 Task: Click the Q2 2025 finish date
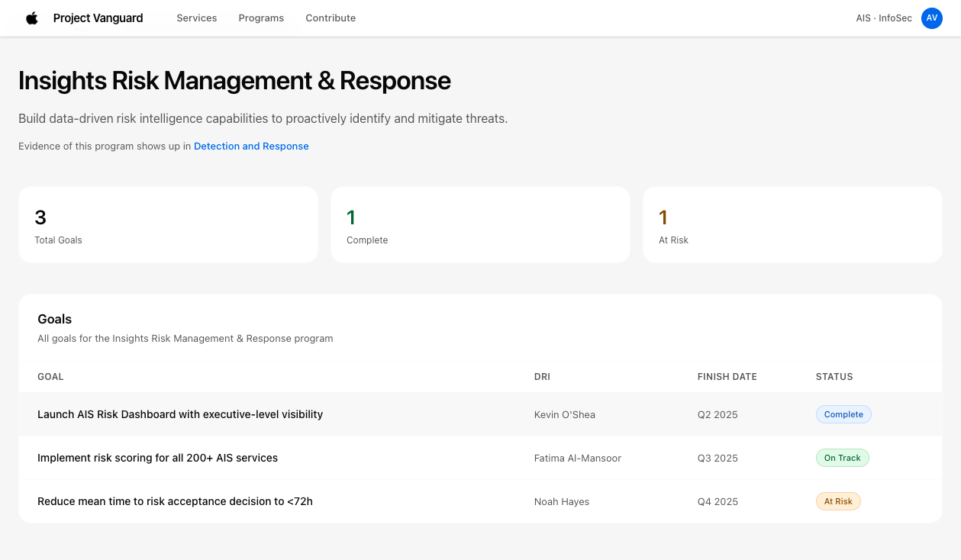coord(718,415)
